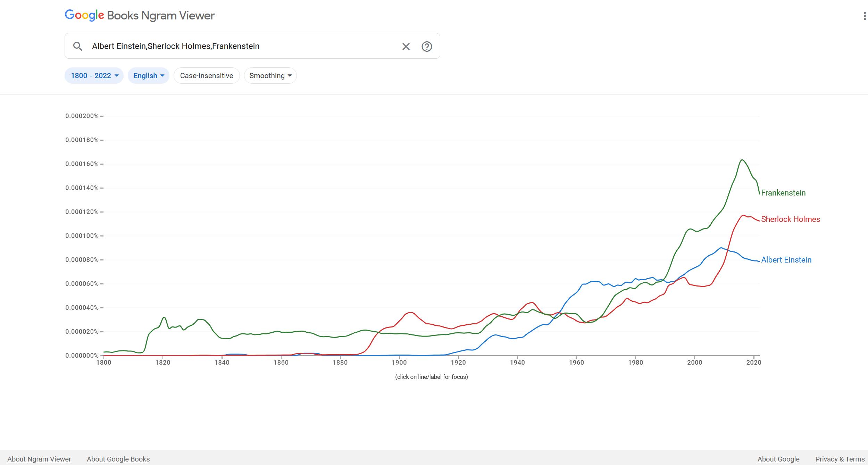868x465 pixels.
Task: Click the 0.000140% y-axis label
Action: coord(82,188)
